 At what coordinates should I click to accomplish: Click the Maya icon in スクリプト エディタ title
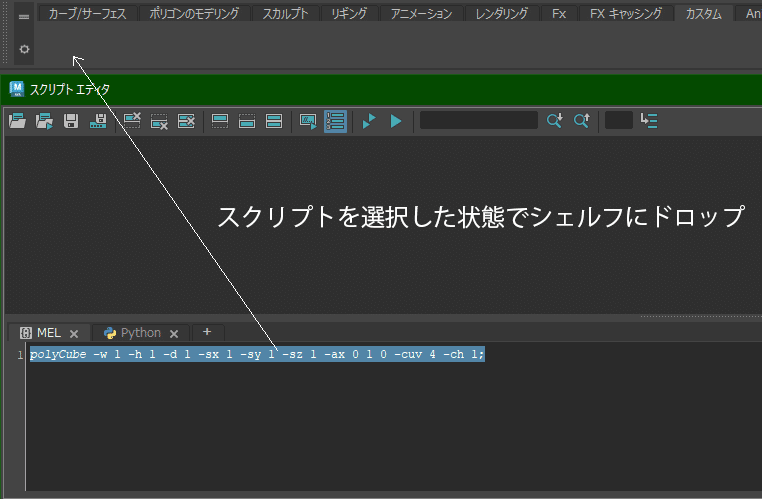tap(17, 89)
